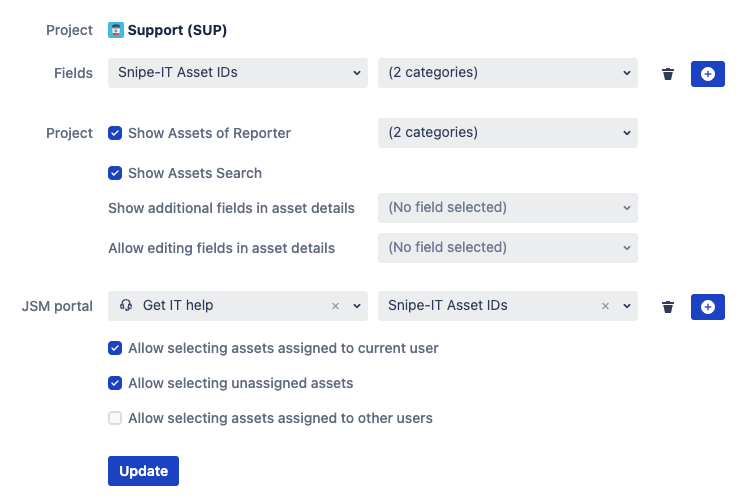
Task: Click plus icon in JSM portal row
Action: [708, 307]
